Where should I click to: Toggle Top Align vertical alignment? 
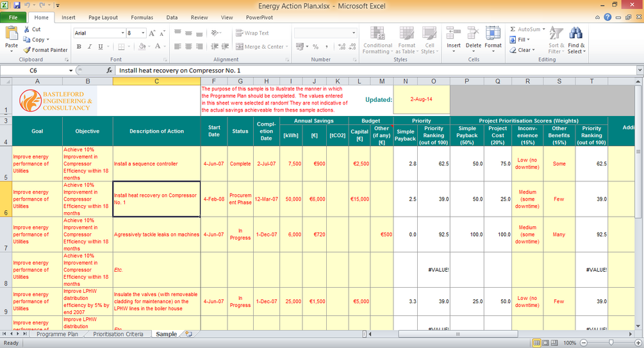pos(178,33)
